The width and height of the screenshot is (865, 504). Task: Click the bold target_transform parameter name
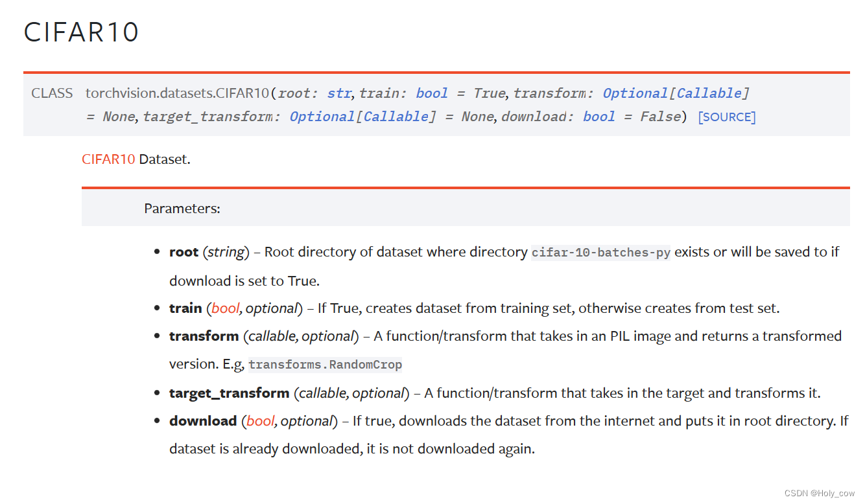click(x=230, y=393)
